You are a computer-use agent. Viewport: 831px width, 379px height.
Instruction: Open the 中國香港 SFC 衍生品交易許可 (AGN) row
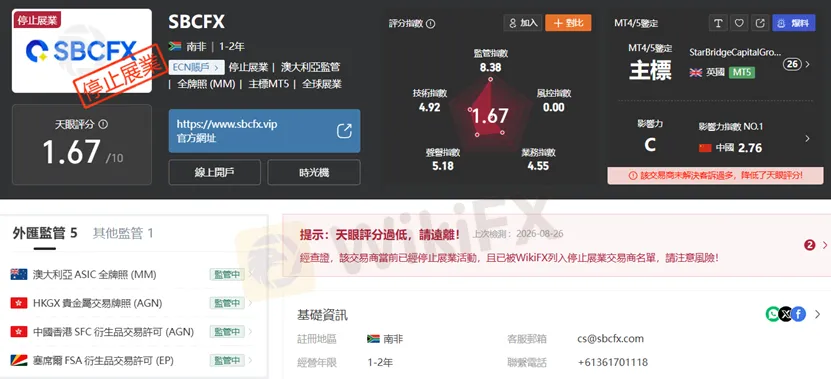(131, 332)
